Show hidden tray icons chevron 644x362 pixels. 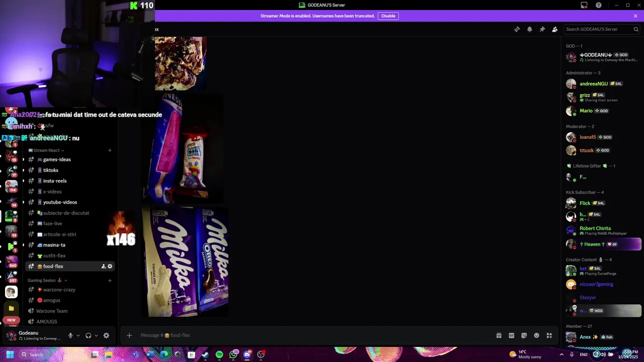[561, 354]
